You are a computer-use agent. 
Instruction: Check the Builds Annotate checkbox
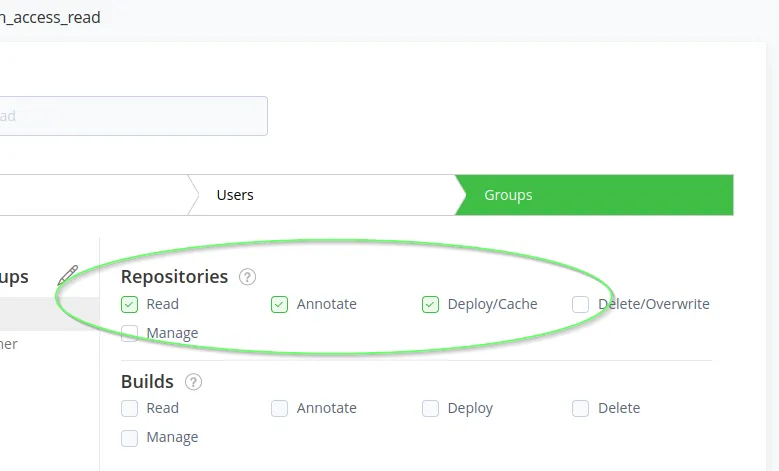[x=280, y=408]
